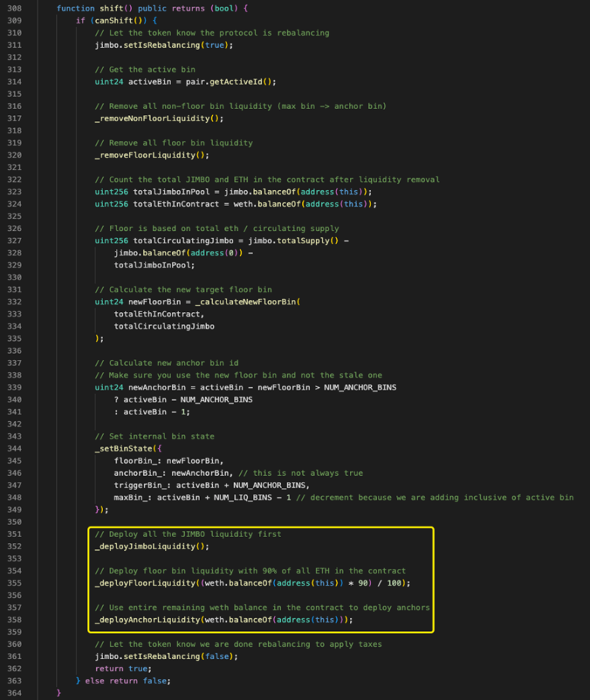Click line number 308 in the gutter

coord(14,8)
